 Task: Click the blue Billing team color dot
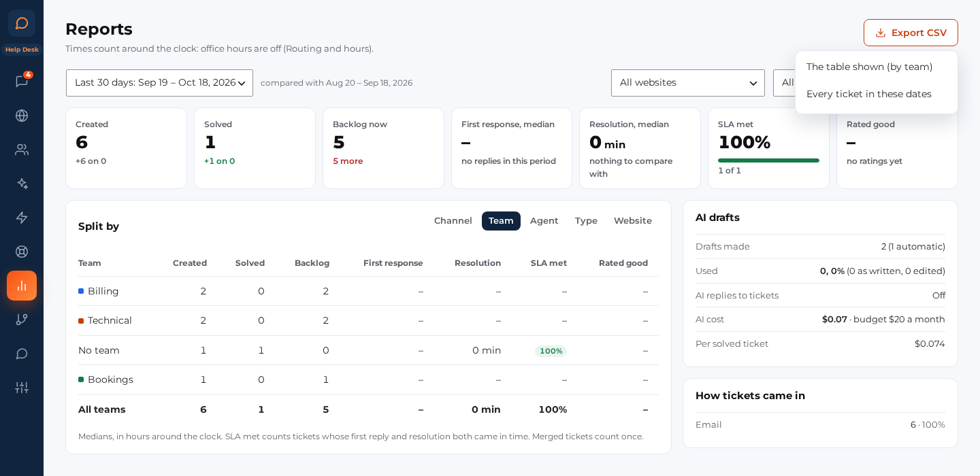tap(81, 291)
